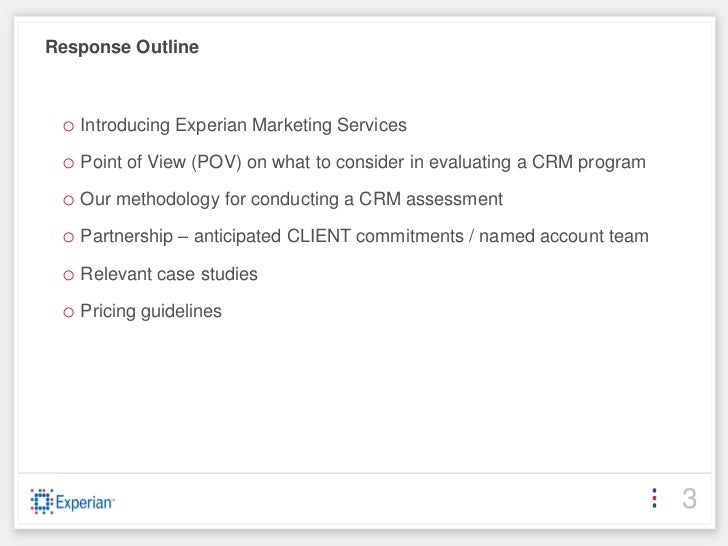Viewport: 728px width, 546px height.
Task: Click the bullet circle before Introducing Experian
Action: pyautogui.click(x=69, y=126)
